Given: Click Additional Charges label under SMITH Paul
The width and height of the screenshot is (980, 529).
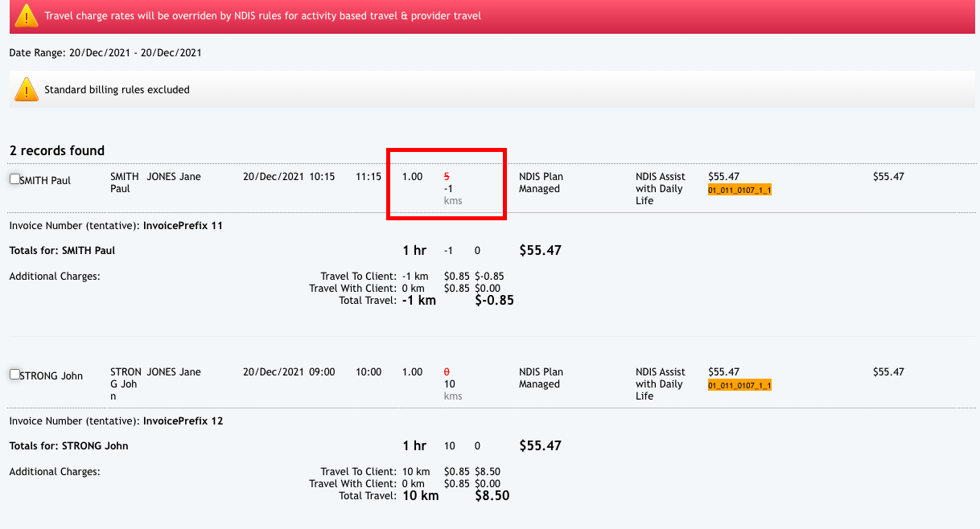Looking at the screenshot, I should [55, 277].
